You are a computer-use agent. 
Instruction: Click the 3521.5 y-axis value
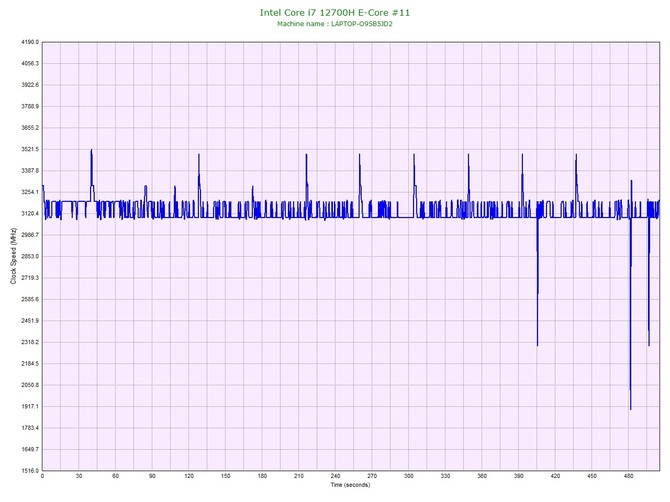(30, 150)
